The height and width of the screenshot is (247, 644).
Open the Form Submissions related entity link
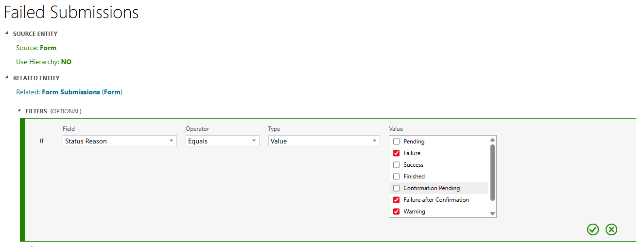pyautogui.click(x=71, y=92)
